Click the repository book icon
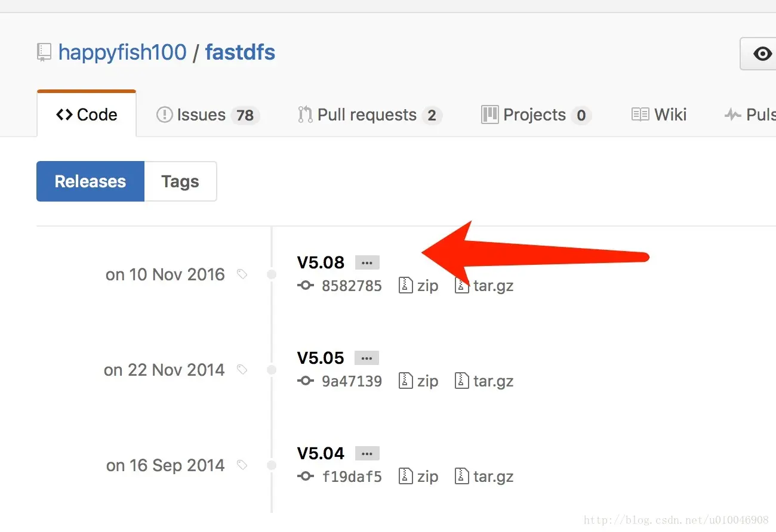Screen dimensions: 776x532 coord(44,52)
